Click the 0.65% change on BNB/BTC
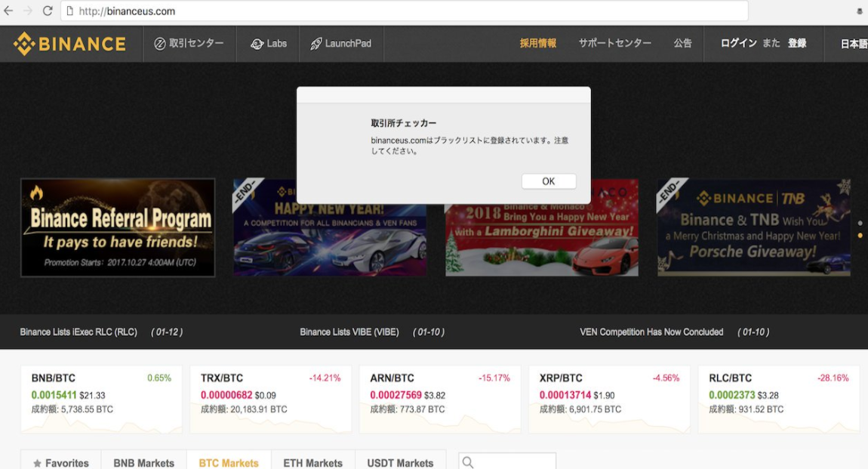868x469 pixels. coord(159,378)
